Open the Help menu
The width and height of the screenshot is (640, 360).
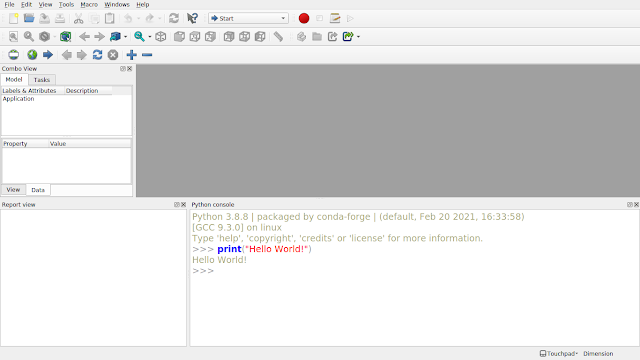click(x=142, y=4)
